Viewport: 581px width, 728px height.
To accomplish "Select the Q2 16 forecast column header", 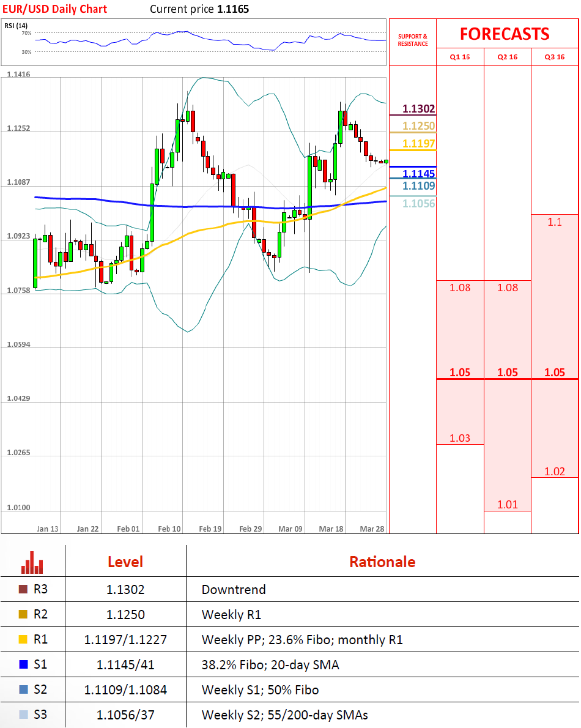I will (508, 57).
